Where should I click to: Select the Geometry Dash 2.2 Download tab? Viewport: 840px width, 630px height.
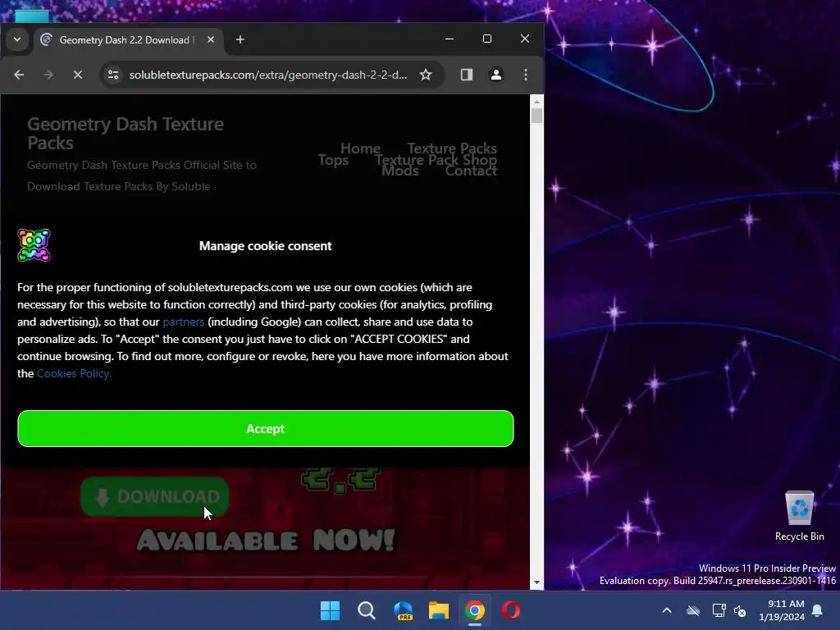[127, 40]
